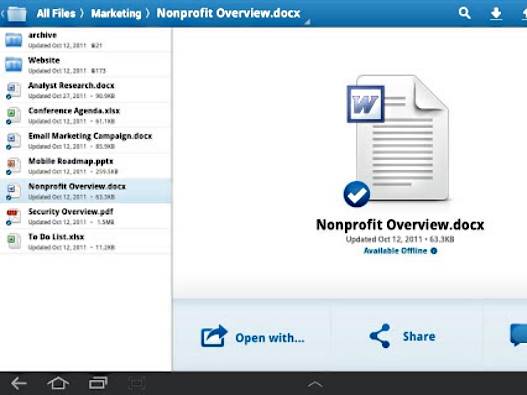
Task: Tap the comment bubble icon
Action: (x=518, y=334)
